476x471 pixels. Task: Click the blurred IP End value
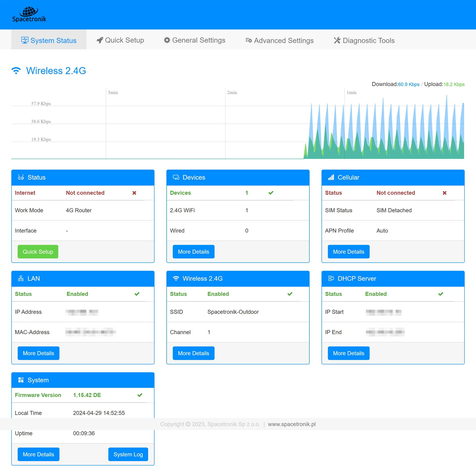[x=385, y=332]
